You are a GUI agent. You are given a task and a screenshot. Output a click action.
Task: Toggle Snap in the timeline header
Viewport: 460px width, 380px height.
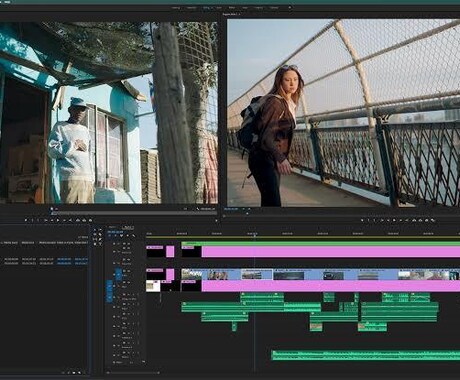pyautogui.click(x=116, y=236)
